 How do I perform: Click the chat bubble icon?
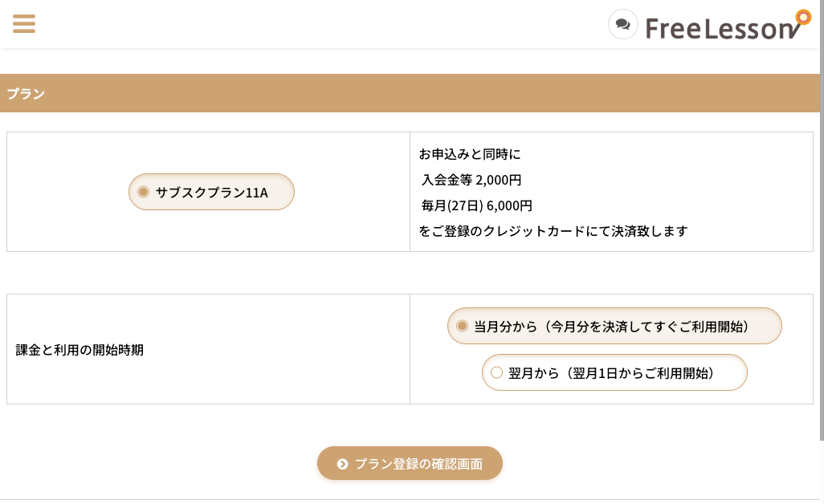click(622, 24)
